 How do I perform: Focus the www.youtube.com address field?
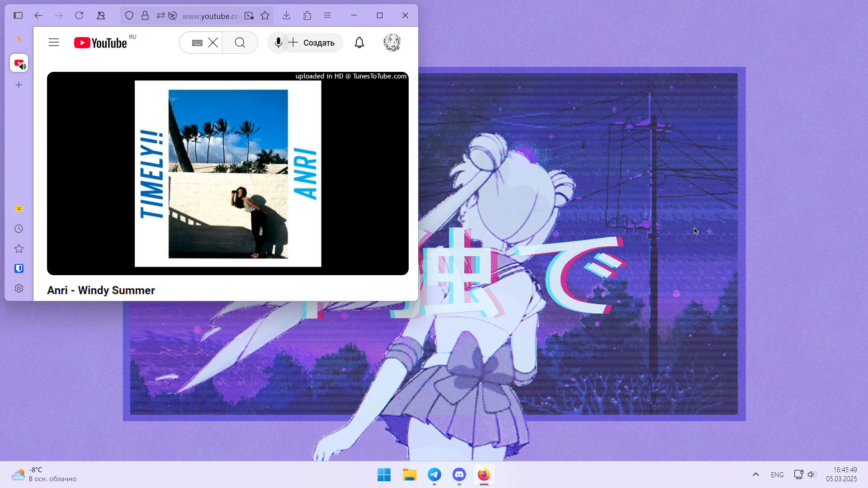210,16
